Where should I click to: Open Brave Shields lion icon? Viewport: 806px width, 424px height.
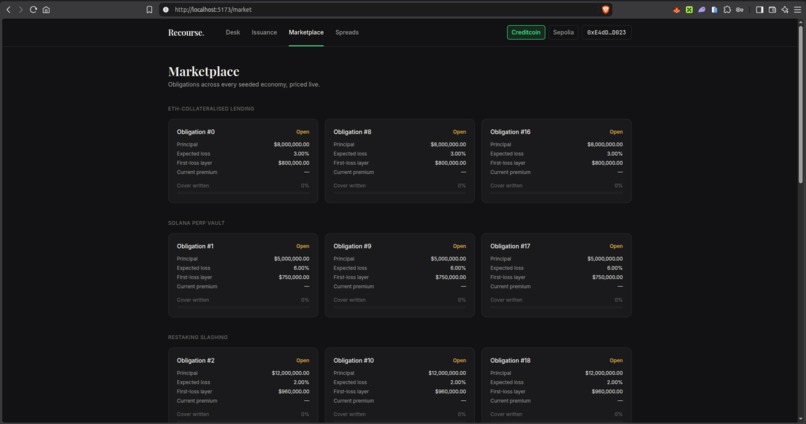click(606, 10)
